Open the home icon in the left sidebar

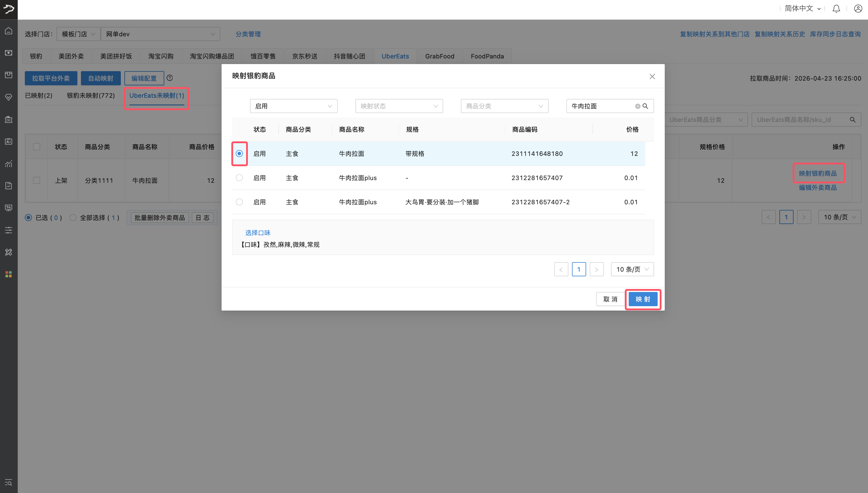pos(9,31)
